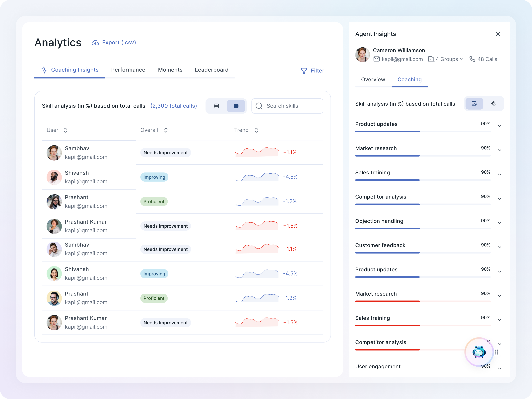Switch to the row list view toggle

tap(216, 106)
